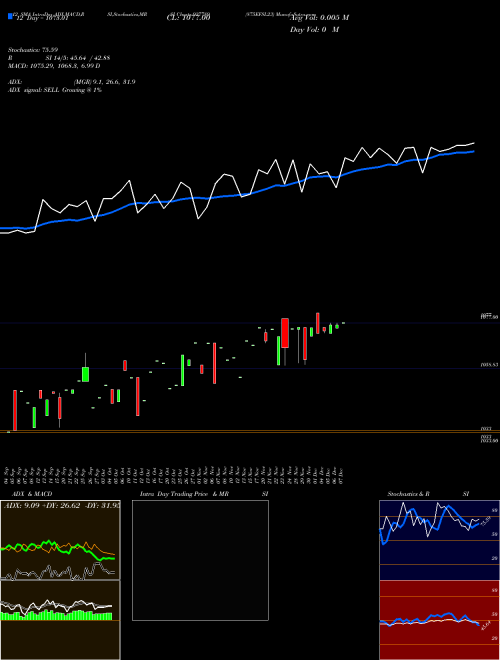Select the 'ADX: 9.09 +DY: 26.62' panel header

click(61, 506)
